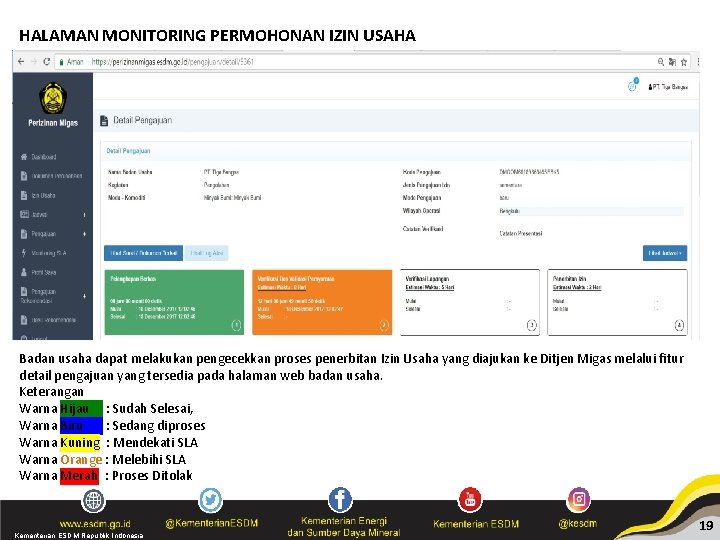Click the Twitter bird icon
Screen dimensions: 720x540
pyautogui.click(x=210, y=500)
